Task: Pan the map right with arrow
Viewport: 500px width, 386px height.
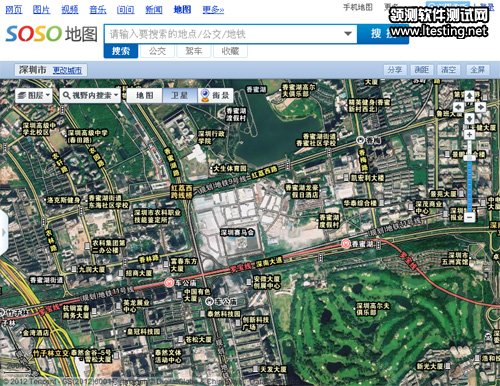Action: [480, 107]
